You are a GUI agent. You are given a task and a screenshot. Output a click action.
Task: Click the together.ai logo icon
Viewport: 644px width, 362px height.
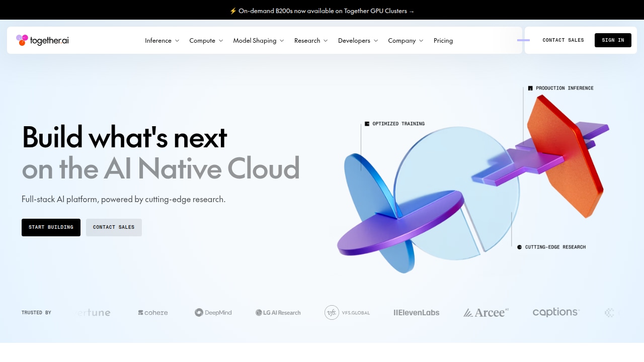22,40
